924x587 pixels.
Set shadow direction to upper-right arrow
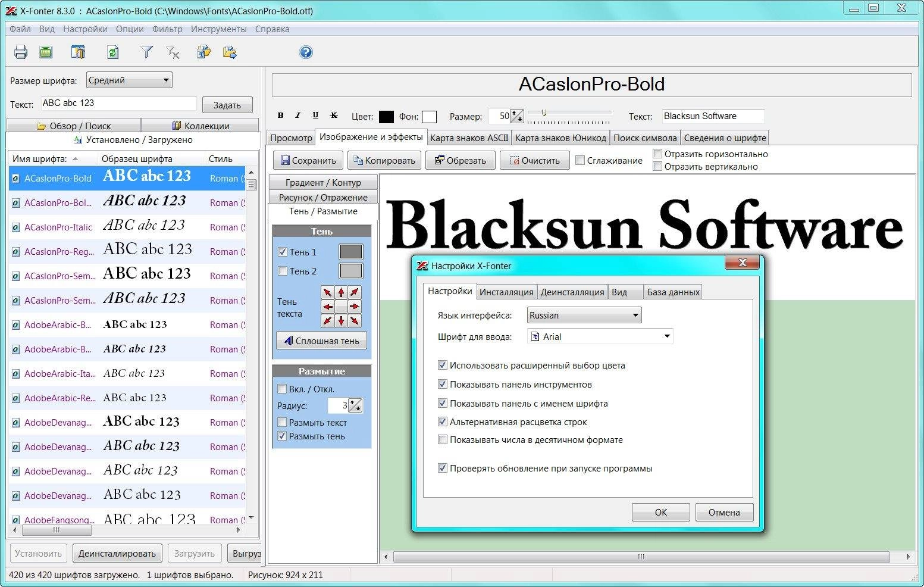pos(355,292)
